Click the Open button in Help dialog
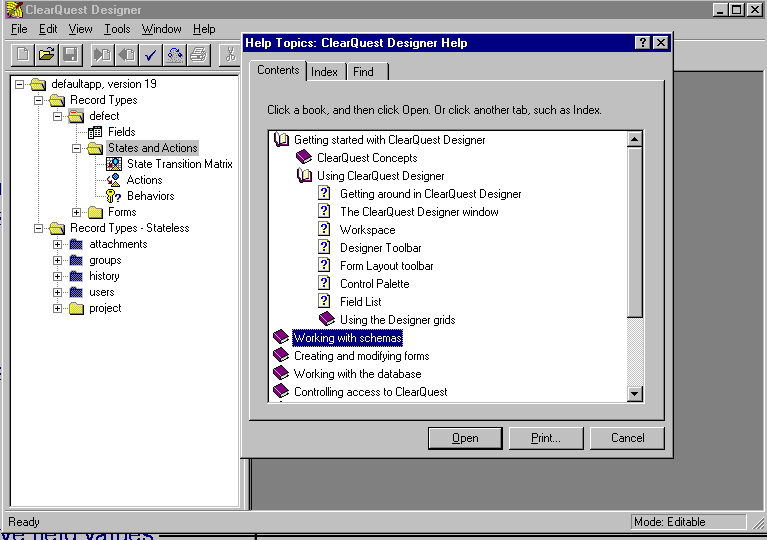Image resolution: width=767 pixels, height=540 pixels. [x=465, y=438]
